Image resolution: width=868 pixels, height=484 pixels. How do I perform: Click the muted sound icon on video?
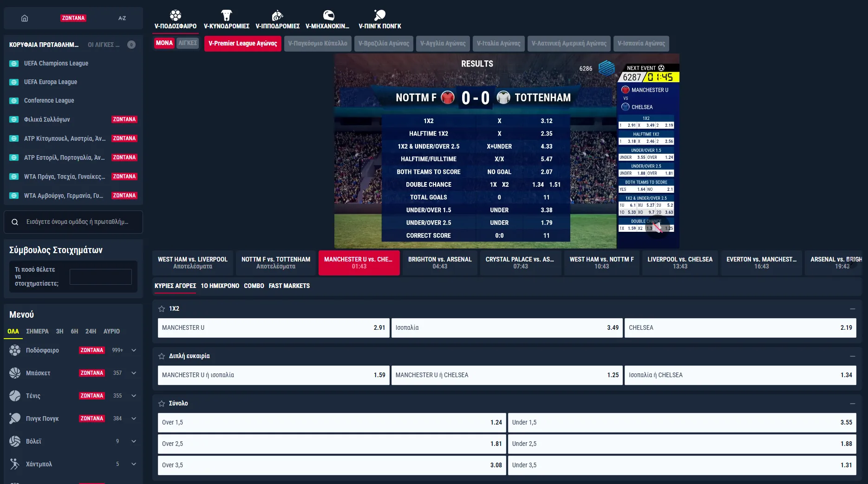657,228
